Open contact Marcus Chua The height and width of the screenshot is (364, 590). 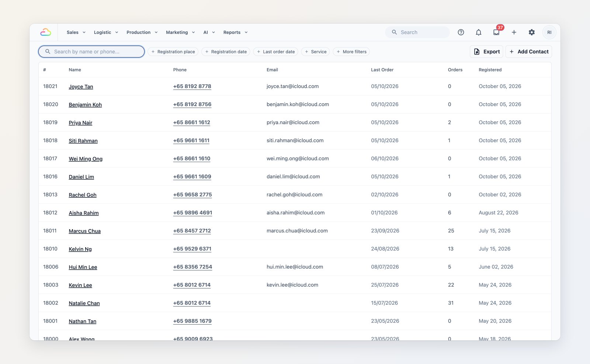point(84,231)
